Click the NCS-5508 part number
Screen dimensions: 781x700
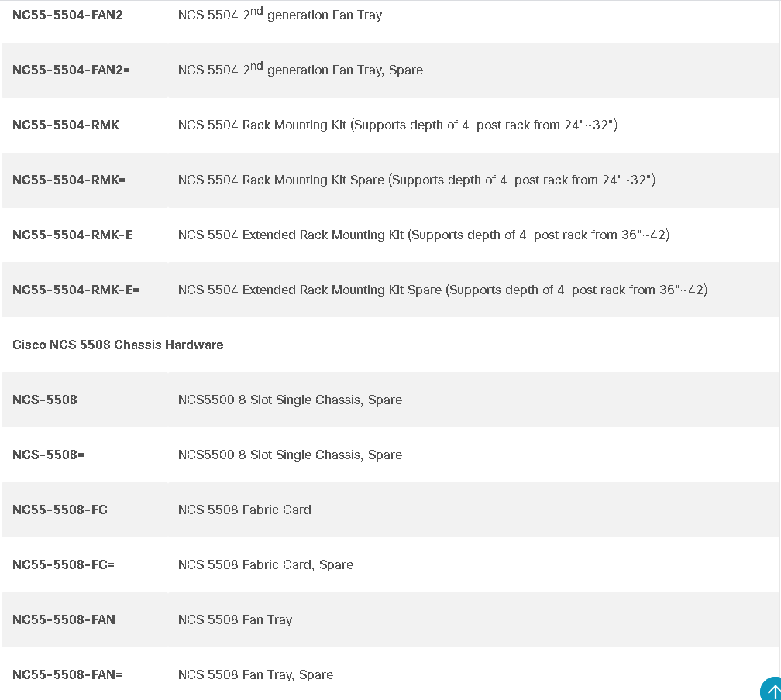pos(45,400)
